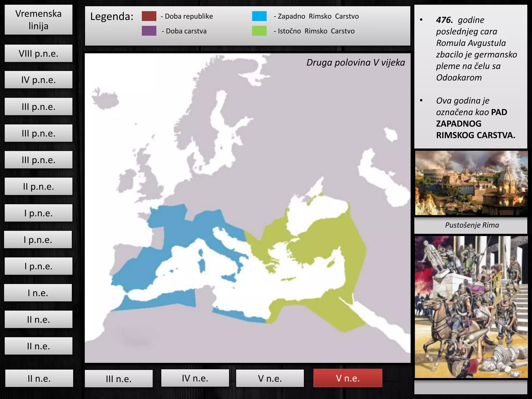Click the IV n.e. timeline button
Viewport: 532px width, 399px height.
[x=195, y=378]
